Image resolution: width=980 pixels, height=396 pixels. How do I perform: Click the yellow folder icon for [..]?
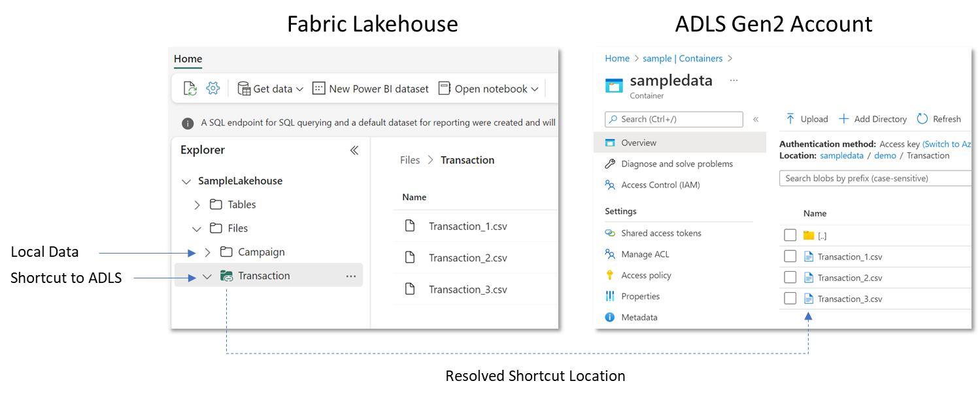(809, 235)
